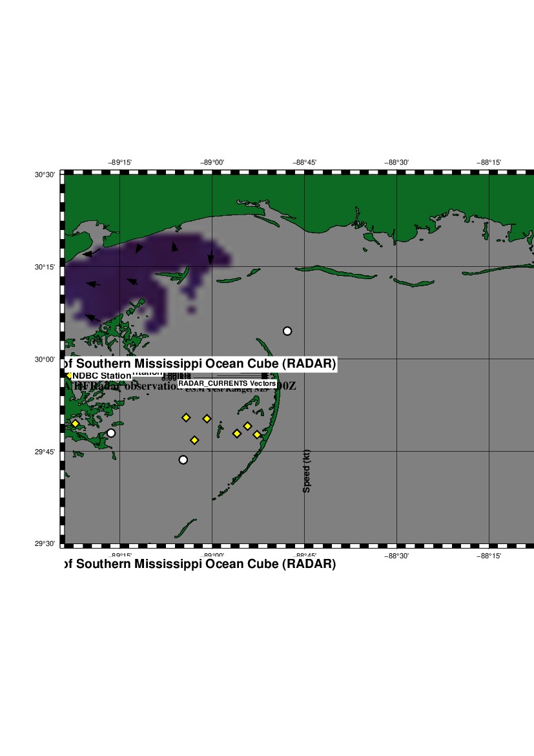
Task: Select the southernmost white circle marker
Action: click(x=183, y=460)
